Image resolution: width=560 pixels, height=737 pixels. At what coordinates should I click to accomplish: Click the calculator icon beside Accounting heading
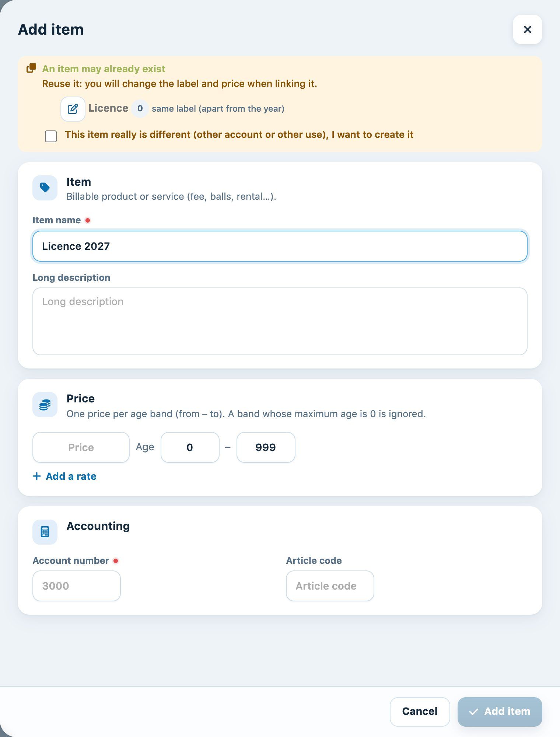(45, 532)
